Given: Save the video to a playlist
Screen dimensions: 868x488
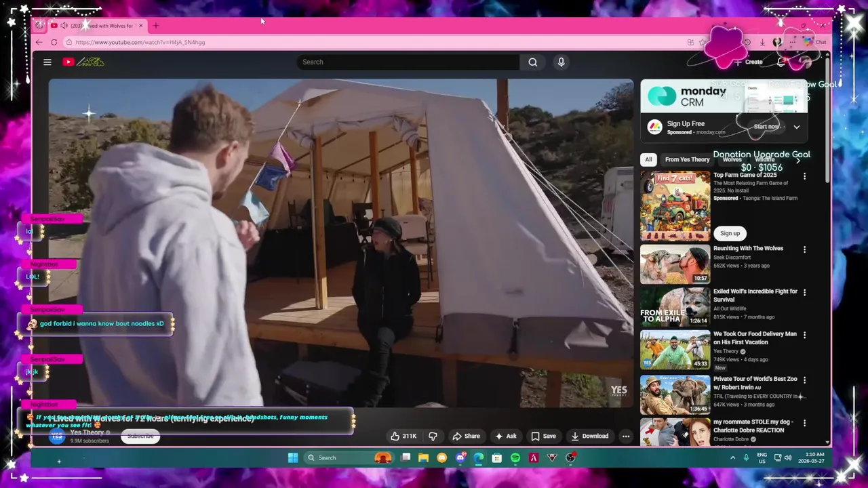Looking at the screenshot, I should tap(544, 436).
